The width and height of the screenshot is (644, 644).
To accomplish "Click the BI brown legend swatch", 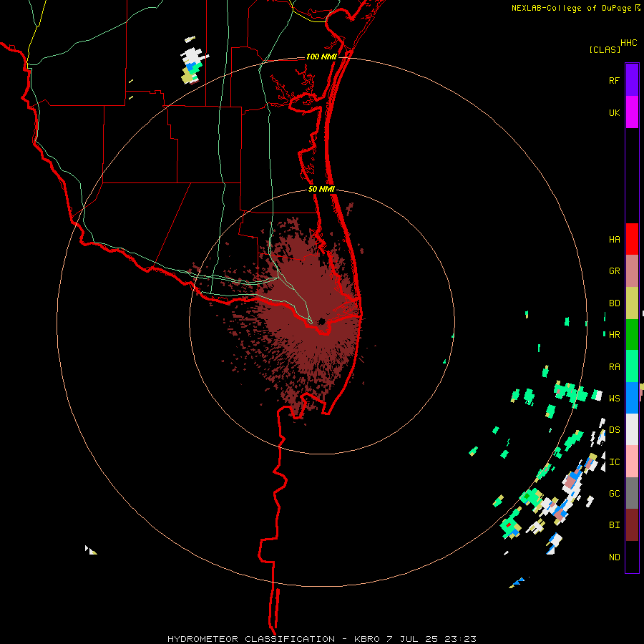I will (x=632, y=525).
